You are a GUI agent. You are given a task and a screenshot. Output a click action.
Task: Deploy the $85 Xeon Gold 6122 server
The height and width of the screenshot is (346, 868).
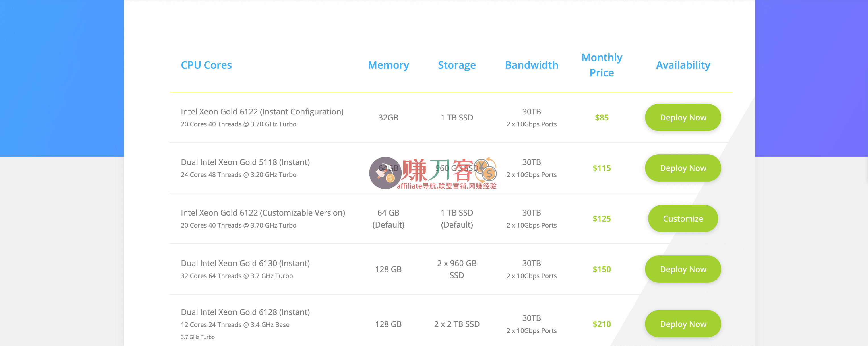pyautogui.click(x=683, y=118)
